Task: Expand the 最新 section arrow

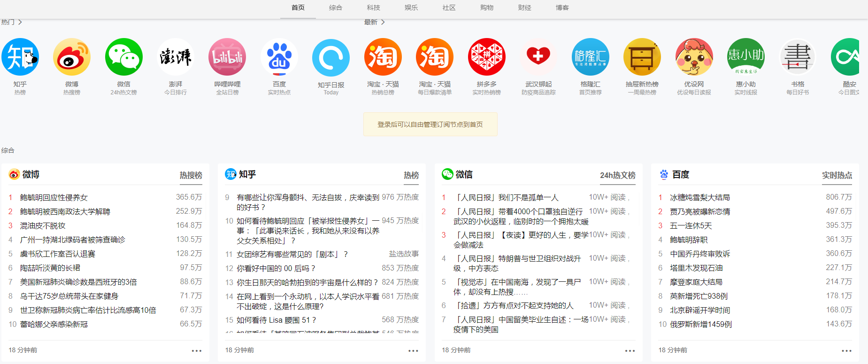Action: pos(383,22)
